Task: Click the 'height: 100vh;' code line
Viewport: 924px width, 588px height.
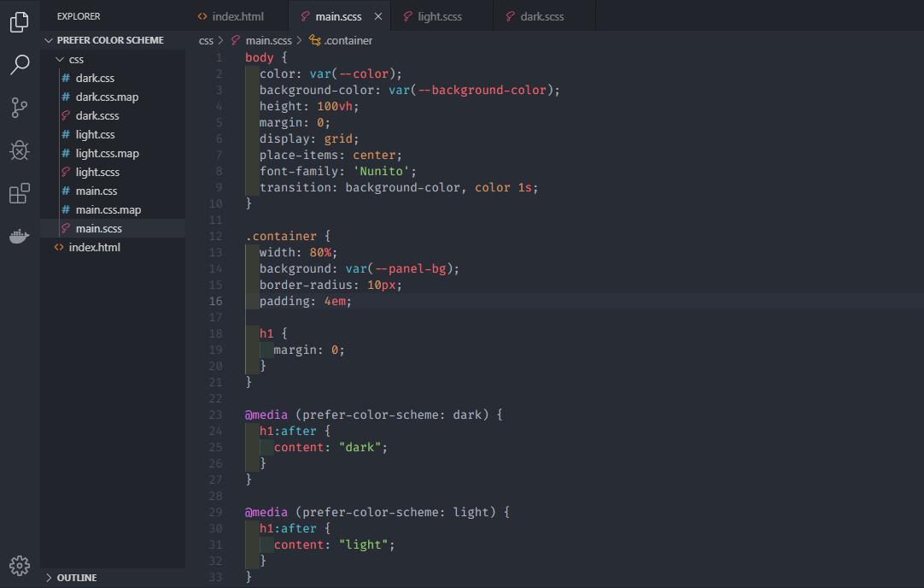Action: coord(309,106)
